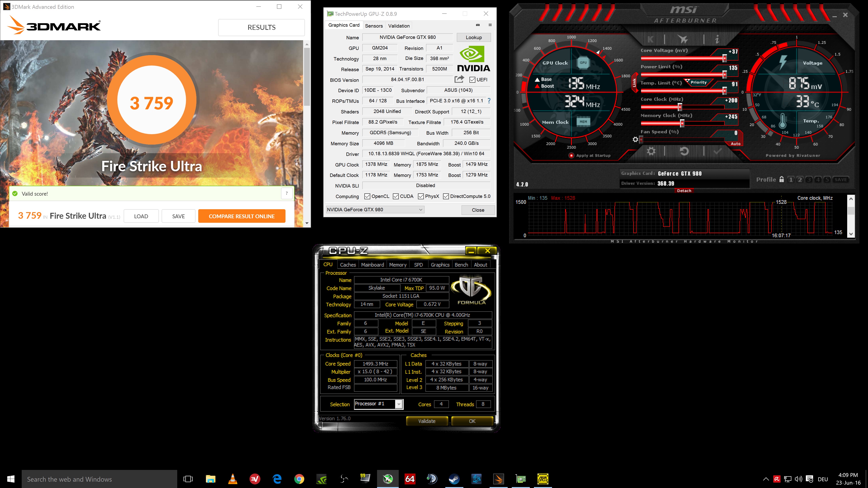Click Bus Interface question mark in GPU-Z
868x488 pixels.
489,101
